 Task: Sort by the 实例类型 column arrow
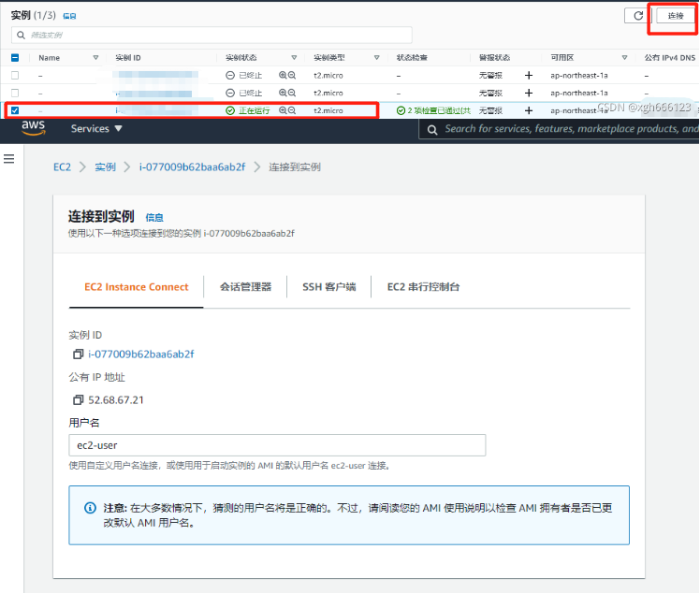coord(376,58)
